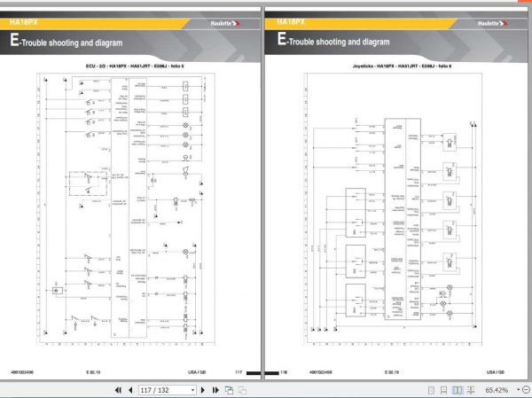Click the right page title Joysticks folio 6
Viewport: 532px width, 398px height.
coord(402,66)
